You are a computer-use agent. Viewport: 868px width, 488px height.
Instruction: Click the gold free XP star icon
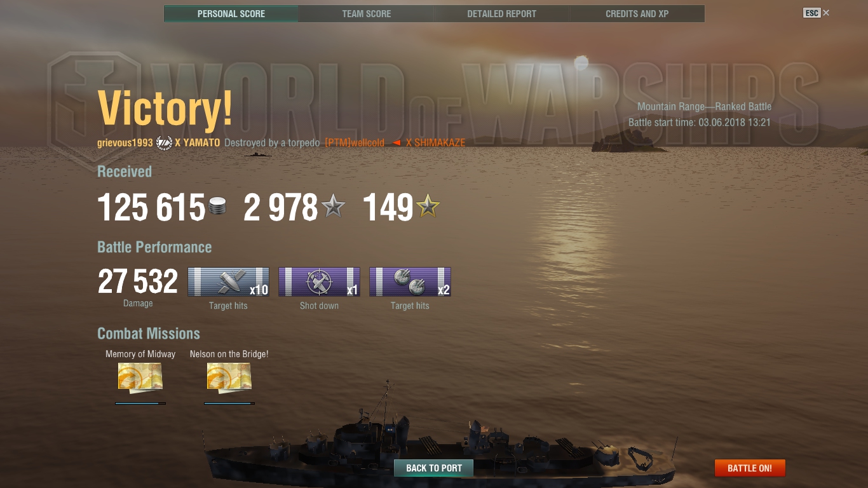click(x=428, y=207)
